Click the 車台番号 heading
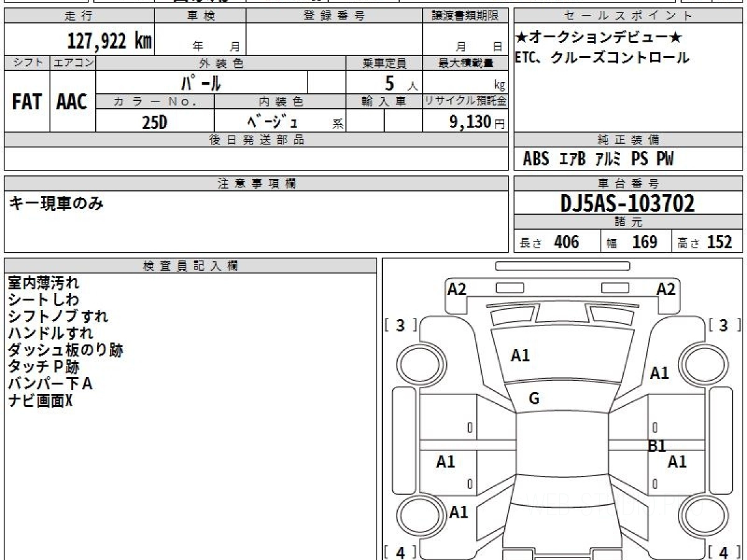Screen dimensions: 747x560 point(629,184)
